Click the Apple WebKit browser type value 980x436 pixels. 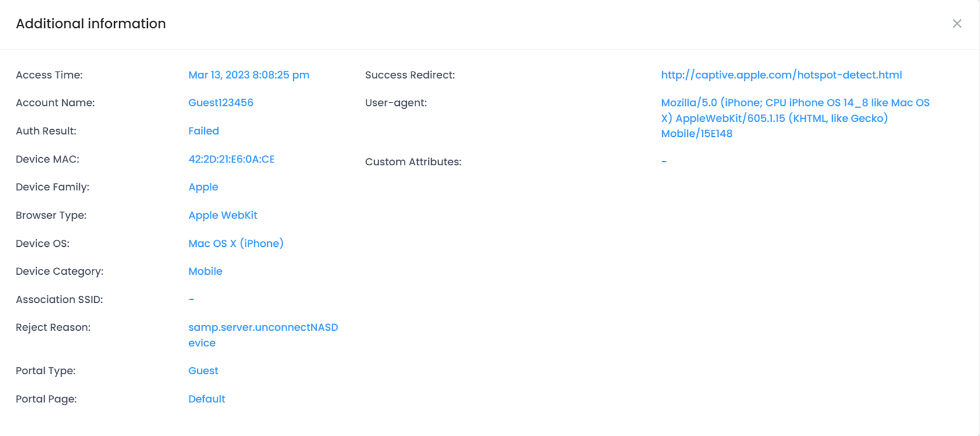click(x=222, y=215)
